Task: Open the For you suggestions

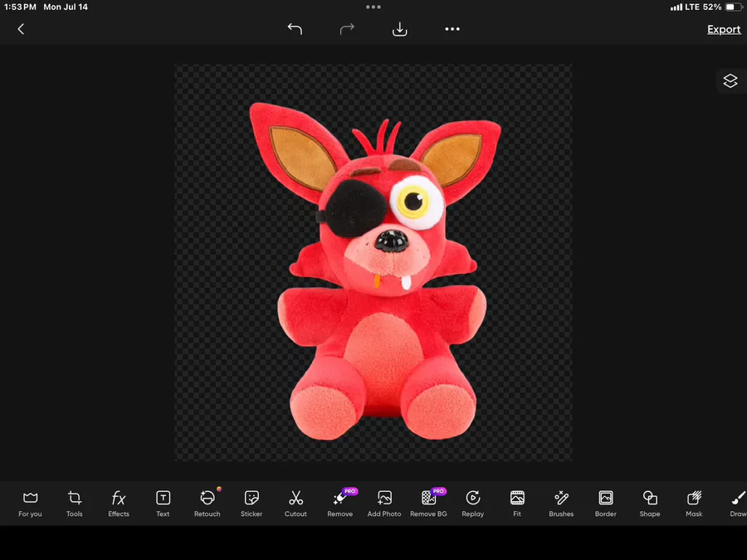Action: pyautogui.click(x=30, y=504)
